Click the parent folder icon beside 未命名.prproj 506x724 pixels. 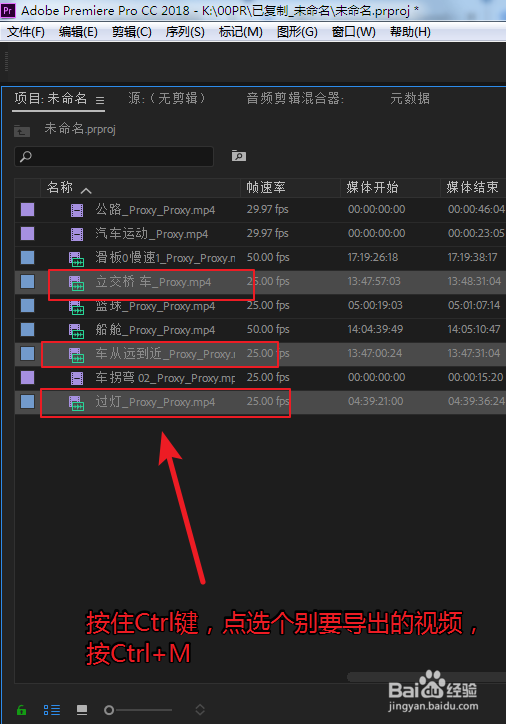click(22, 131)
